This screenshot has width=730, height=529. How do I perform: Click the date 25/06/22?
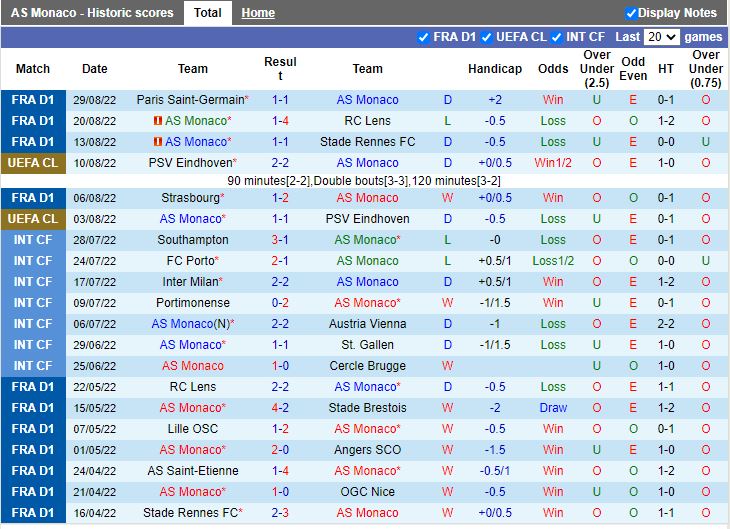pos(95,366)
